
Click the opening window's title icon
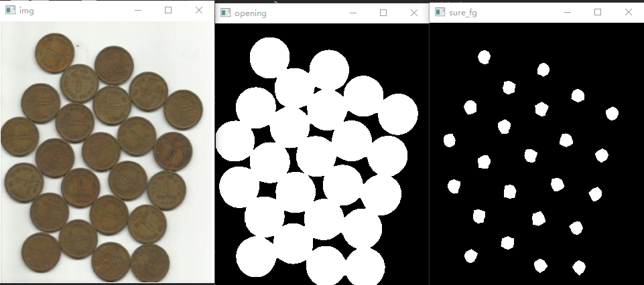click(225, 13)
